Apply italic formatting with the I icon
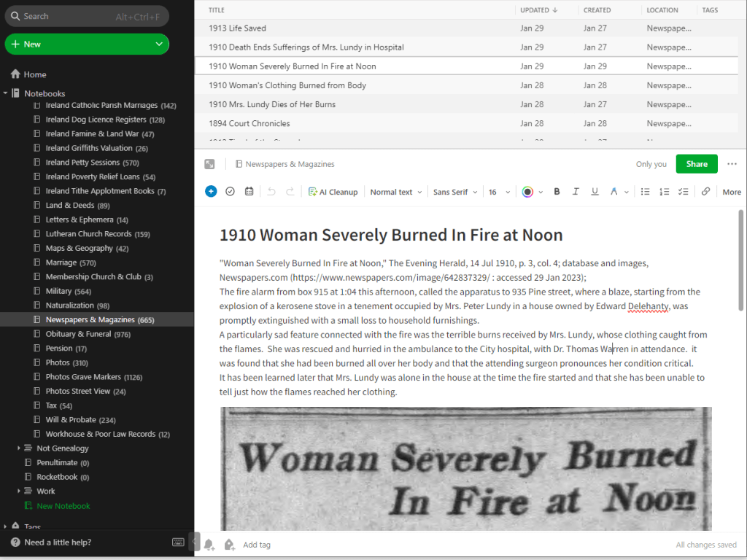The height and width of the screenshot is (560, 747). [x=576, y=192]
